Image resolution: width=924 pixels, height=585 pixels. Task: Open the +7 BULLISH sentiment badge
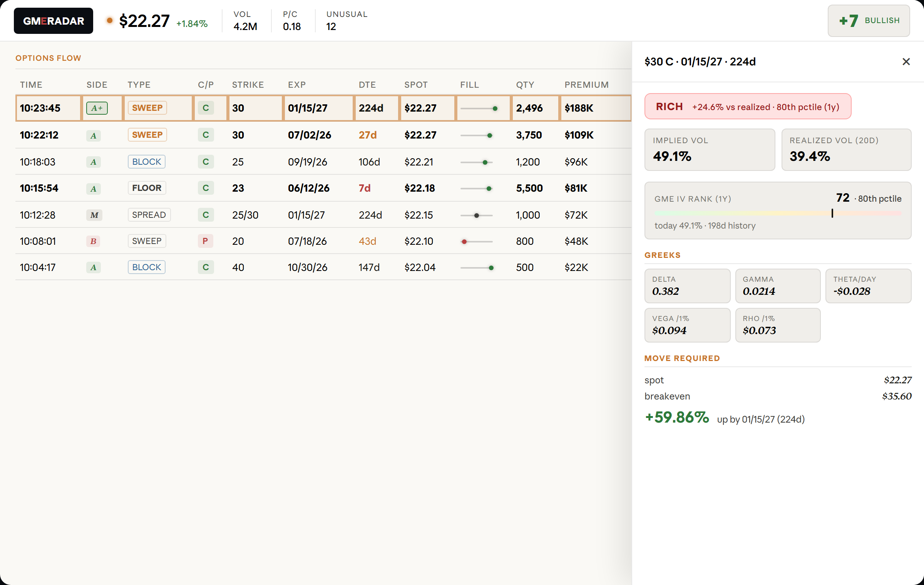[869, 21]
